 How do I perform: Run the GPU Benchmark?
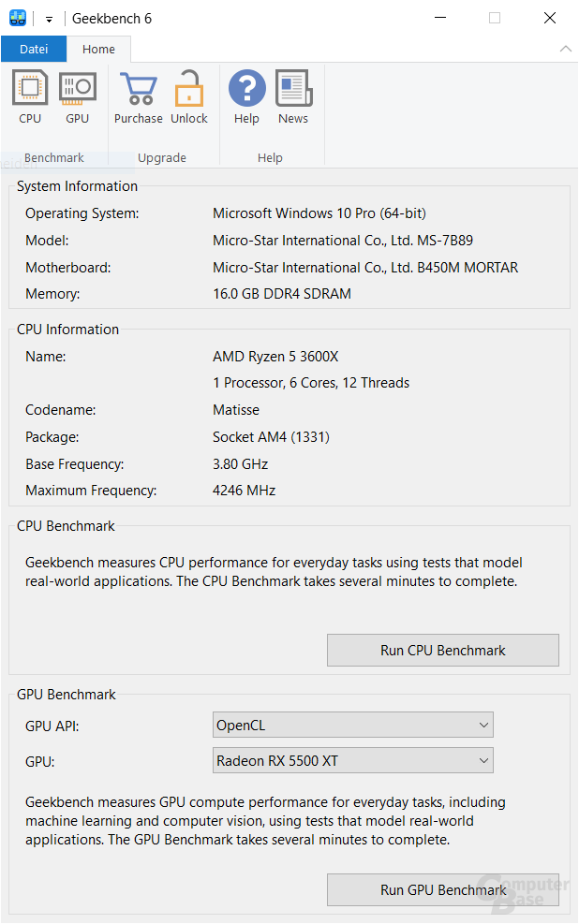(443, 889)
